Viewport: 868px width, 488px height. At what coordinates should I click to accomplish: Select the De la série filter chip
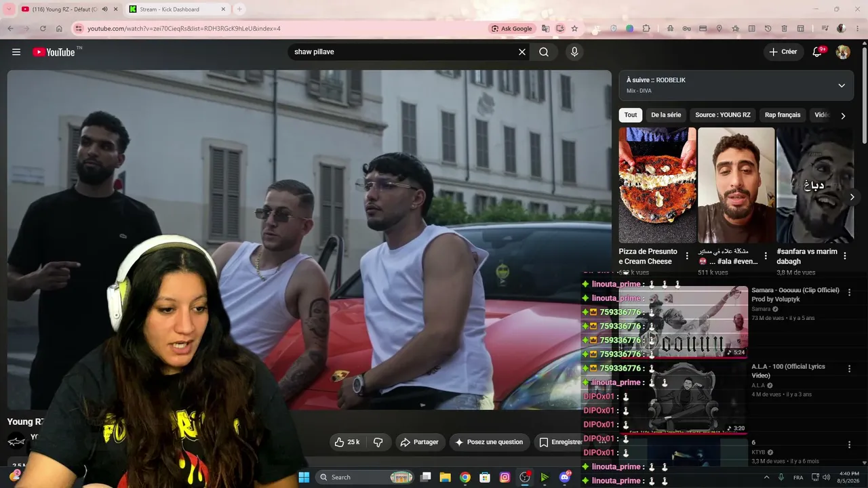pyautogui.click(x=666, y=115)
